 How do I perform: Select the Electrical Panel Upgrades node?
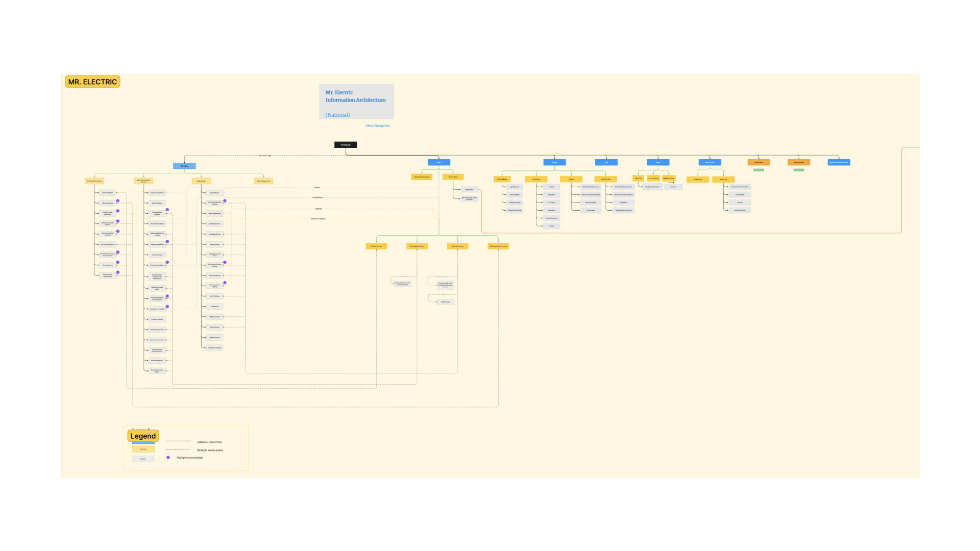click(624, 210)
